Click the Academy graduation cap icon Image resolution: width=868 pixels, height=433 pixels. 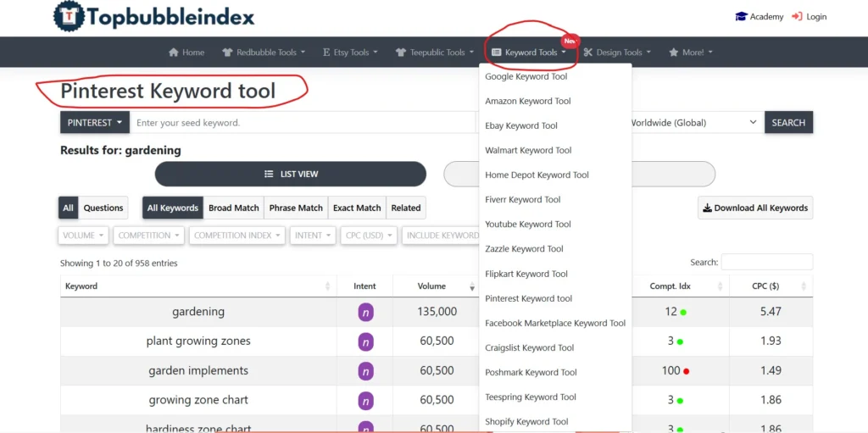741,17
